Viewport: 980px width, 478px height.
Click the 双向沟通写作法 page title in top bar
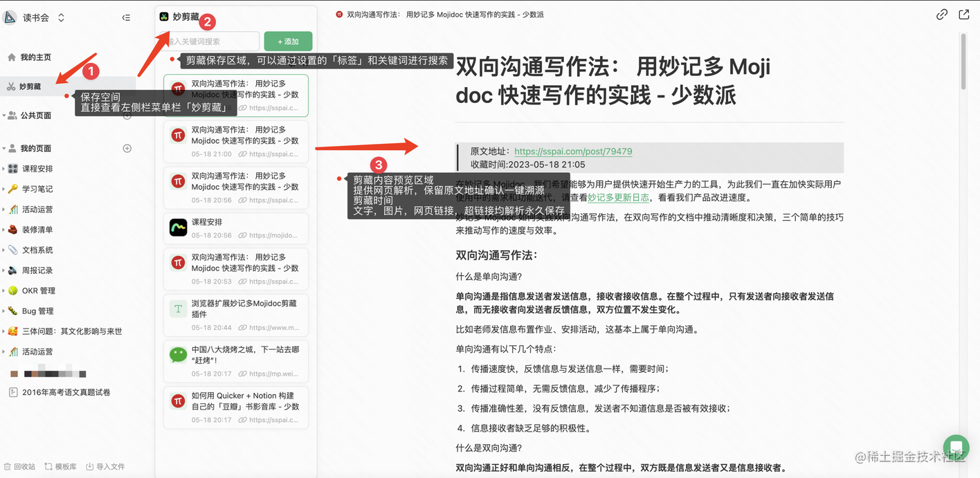[x=445, y=15]
